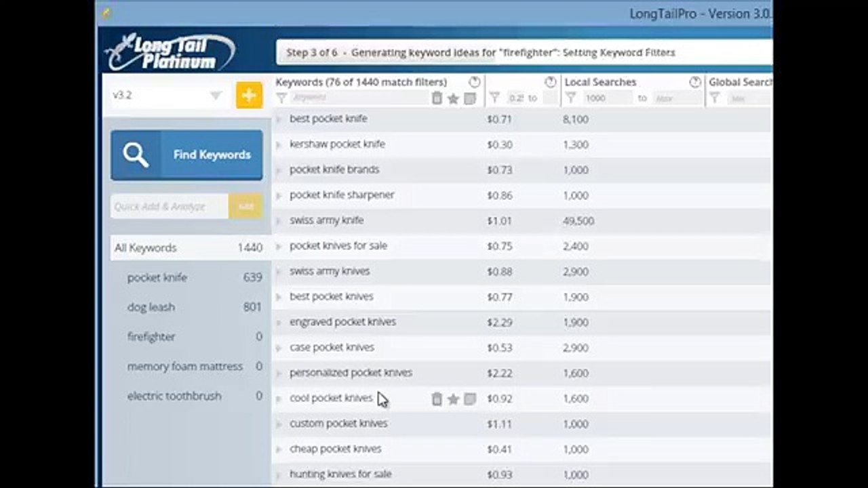868x488 pixels.
Task: Click the Step 3 of 6 status message
Action: pos(480,52)
